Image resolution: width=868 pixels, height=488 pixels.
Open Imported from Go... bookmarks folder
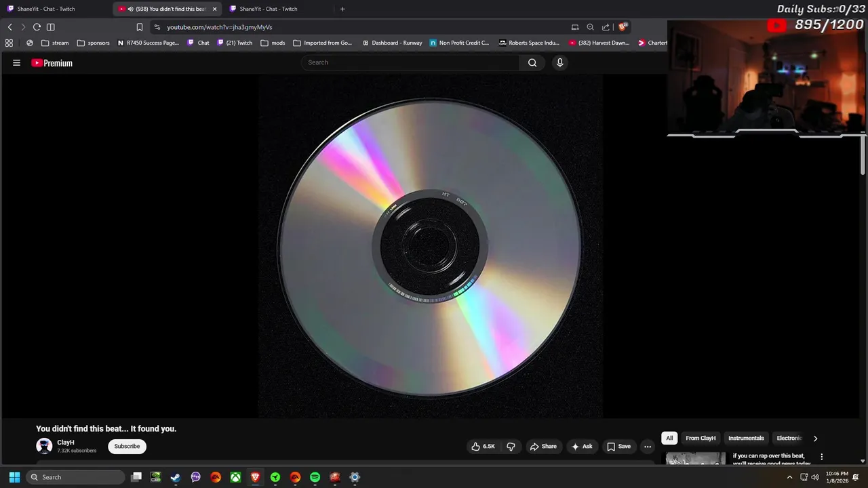pyautogui.click(x=323, y=43)
